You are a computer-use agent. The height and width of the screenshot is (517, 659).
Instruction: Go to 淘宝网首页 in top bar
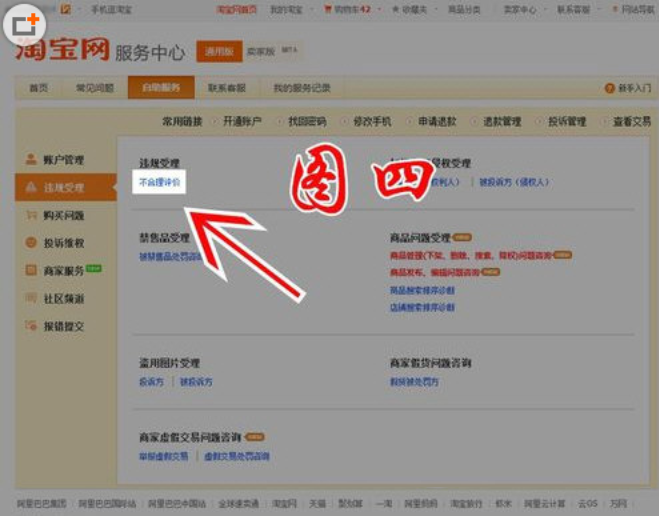tap(237, 9)
